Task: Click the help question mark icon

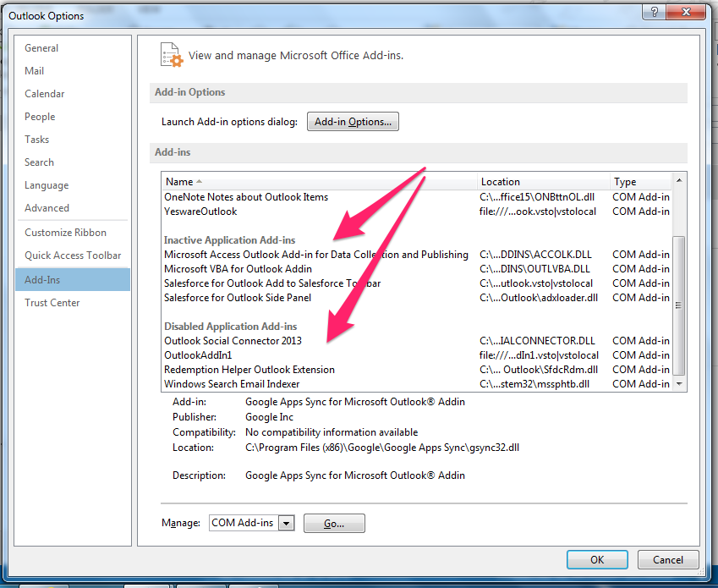Action: (654, 13)
